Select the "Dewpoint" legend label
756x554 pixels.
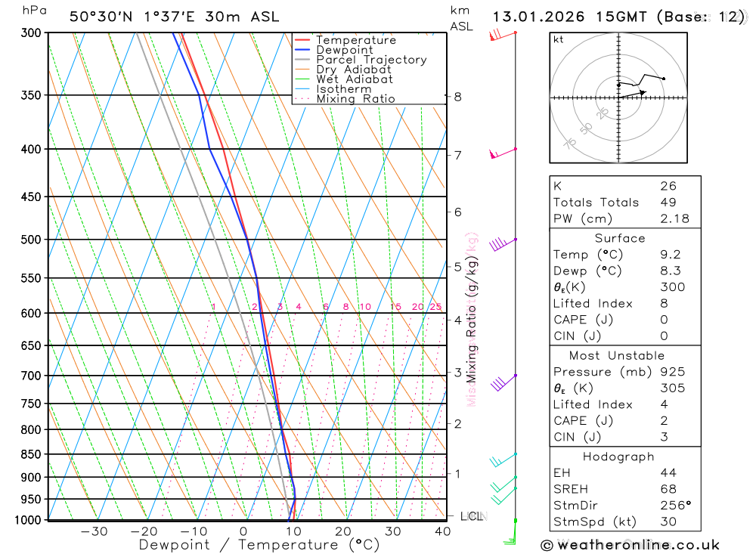[345, 50]
